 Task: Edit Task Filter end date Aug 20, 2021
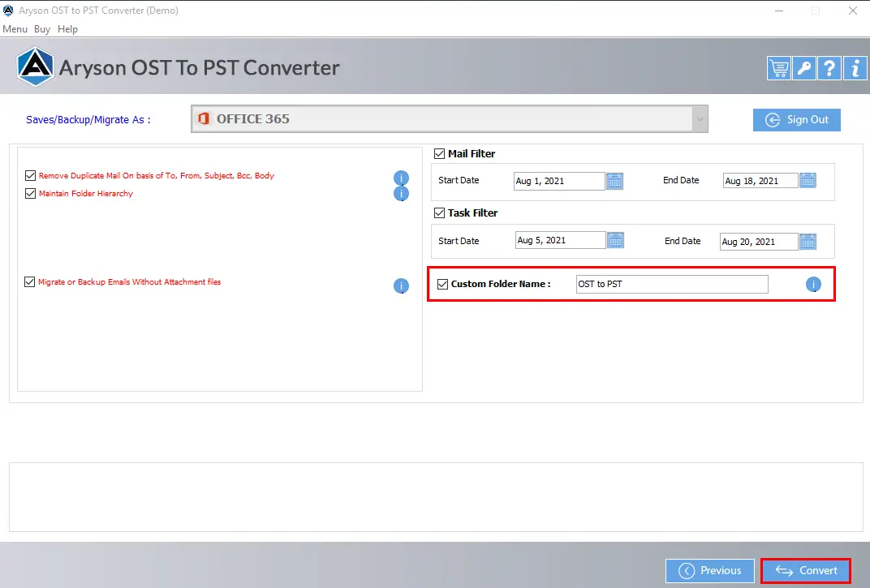pos(759,242)
